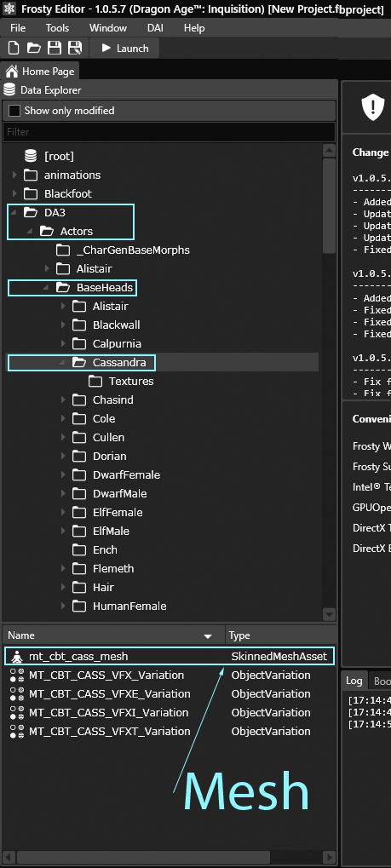Viewport: 391px width, 868px height.
Task: Expand the animations folder
Action: coord(15,175)
